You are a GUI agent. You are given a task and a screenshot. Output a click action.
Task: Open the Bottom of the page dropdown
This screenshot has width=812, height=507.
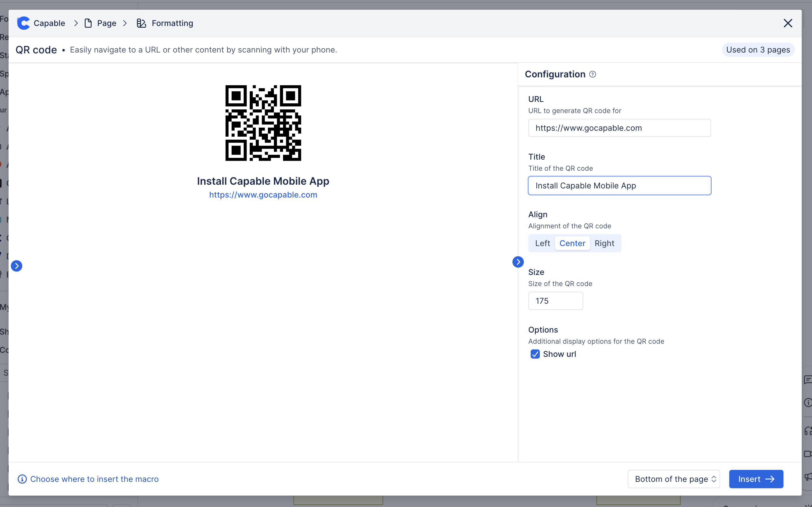coord(674,479)
